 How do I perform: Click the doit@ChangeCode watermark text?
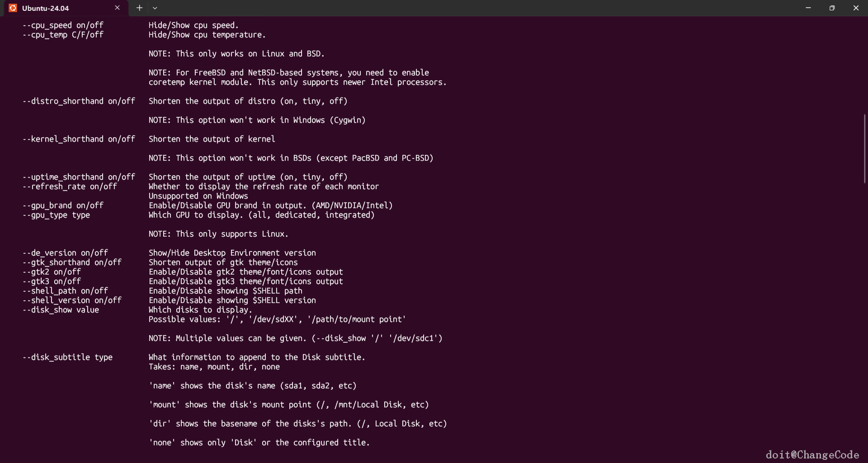pos(812,454)
